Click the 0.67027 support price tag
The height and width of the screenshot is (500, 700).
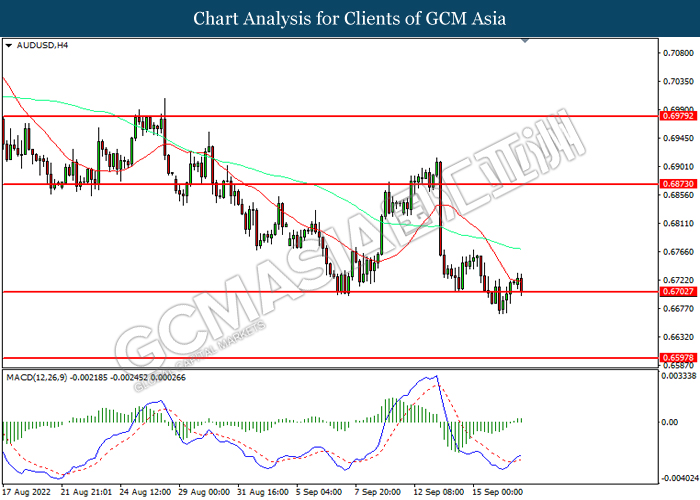tap(679, 292)
